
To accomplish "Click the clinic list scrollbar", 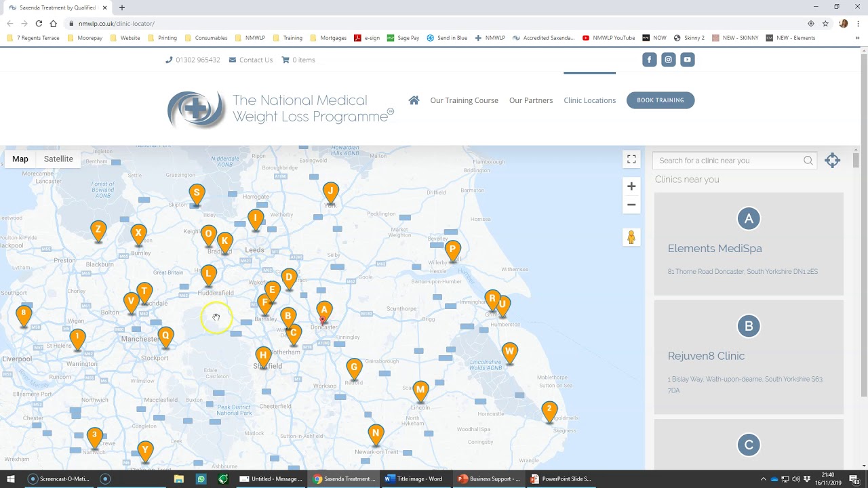I will pyautogui.click(x=856, y=161).
